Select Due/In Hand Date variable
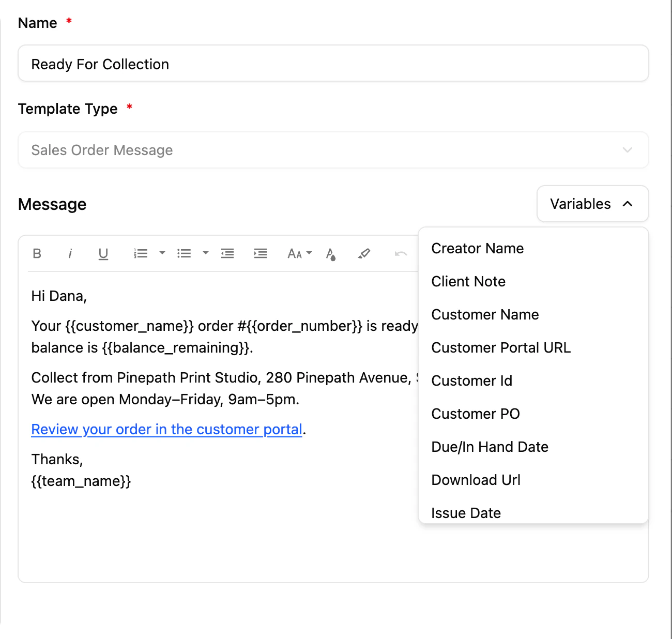This screenshot has width=672, height=639. 533,447
